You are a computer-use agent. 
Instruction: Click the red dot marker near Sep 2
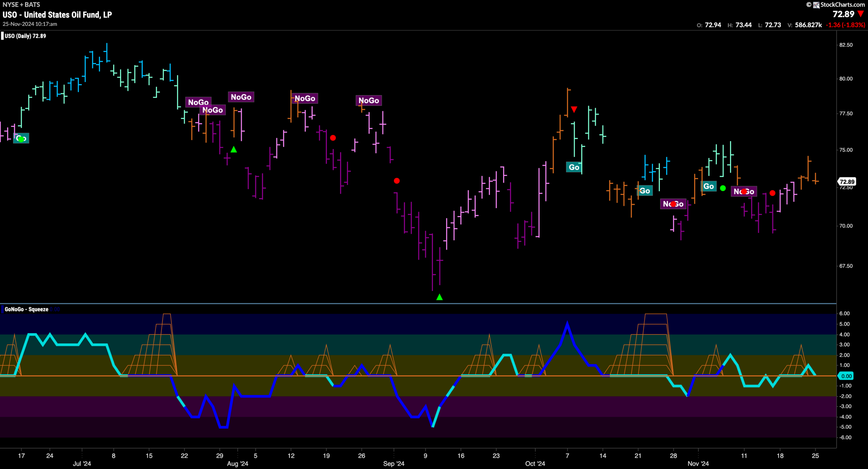[x=397, y=181]
